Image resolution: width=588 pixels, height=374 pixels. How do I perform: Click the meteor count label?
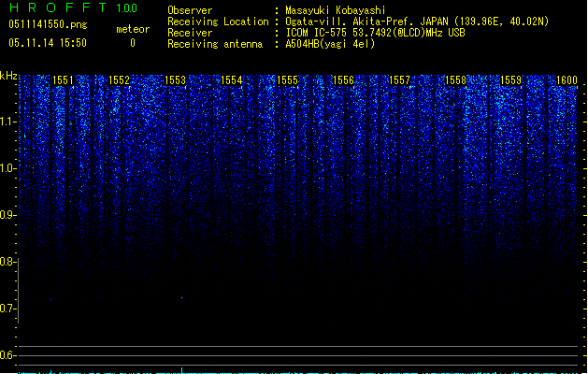coord(133,29)
